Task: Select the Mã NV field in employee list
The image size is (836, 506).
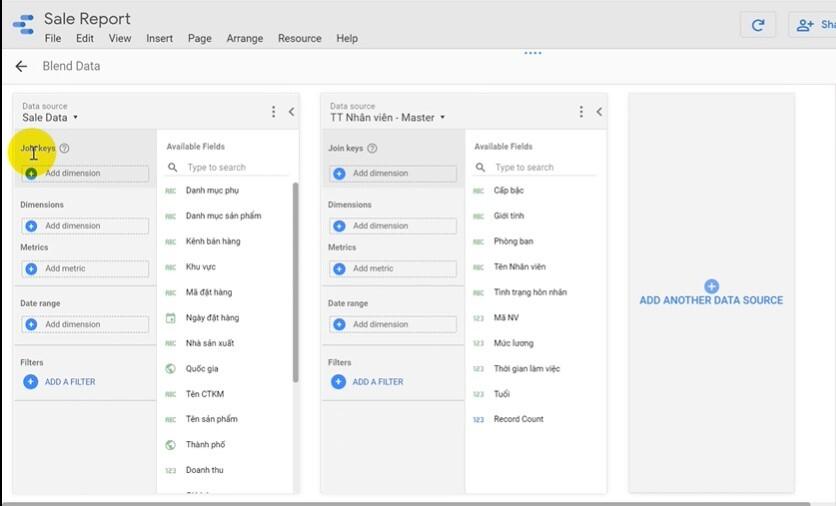Action: 506,317
